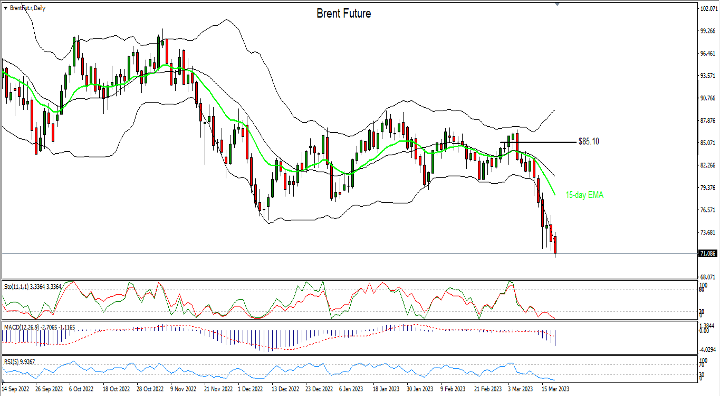Select the MACD(12,26,9) indicator label

pyautogui.click(x=39, y=327)
